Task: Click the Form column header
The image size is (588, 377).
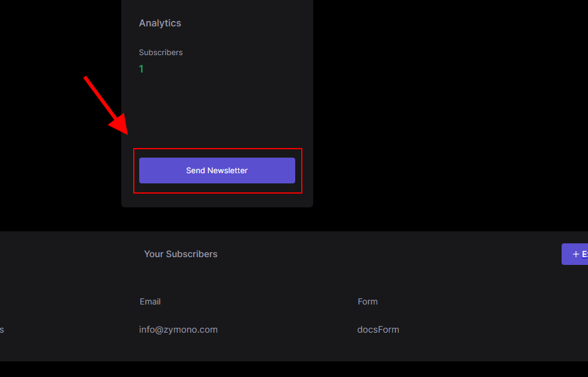Action: pos(367,301)
